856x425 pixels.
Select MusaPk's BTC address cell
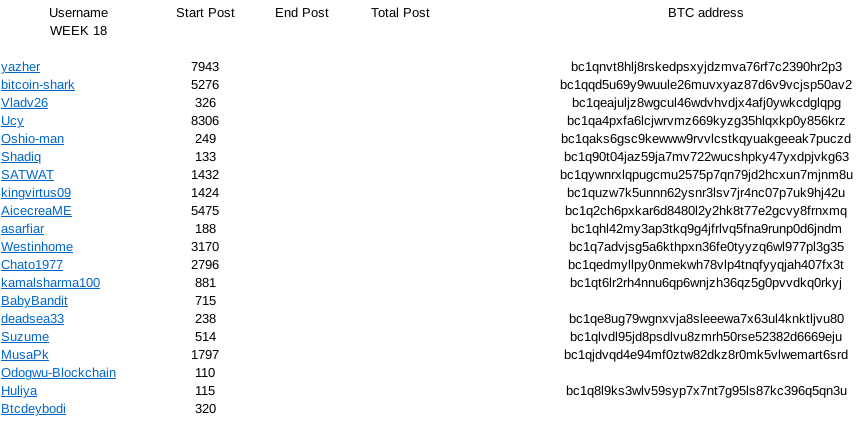[706, 355]
